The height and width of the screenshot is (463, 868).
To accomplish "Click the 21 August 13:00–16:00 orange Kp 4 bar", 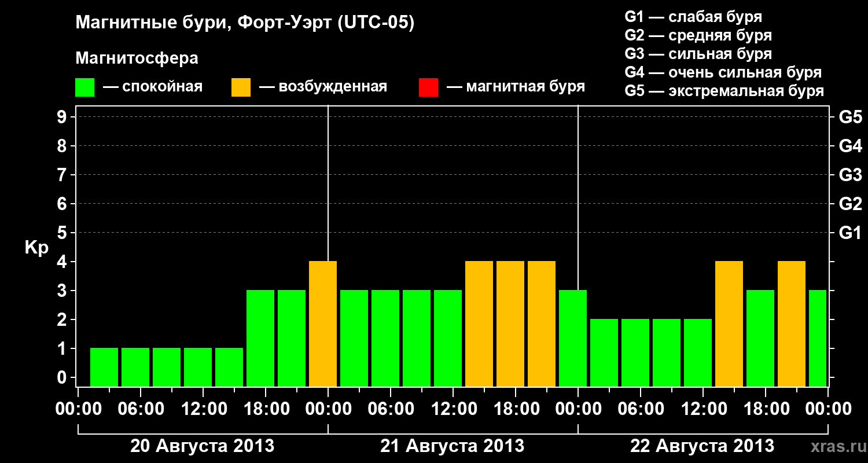I will [479, 324].
